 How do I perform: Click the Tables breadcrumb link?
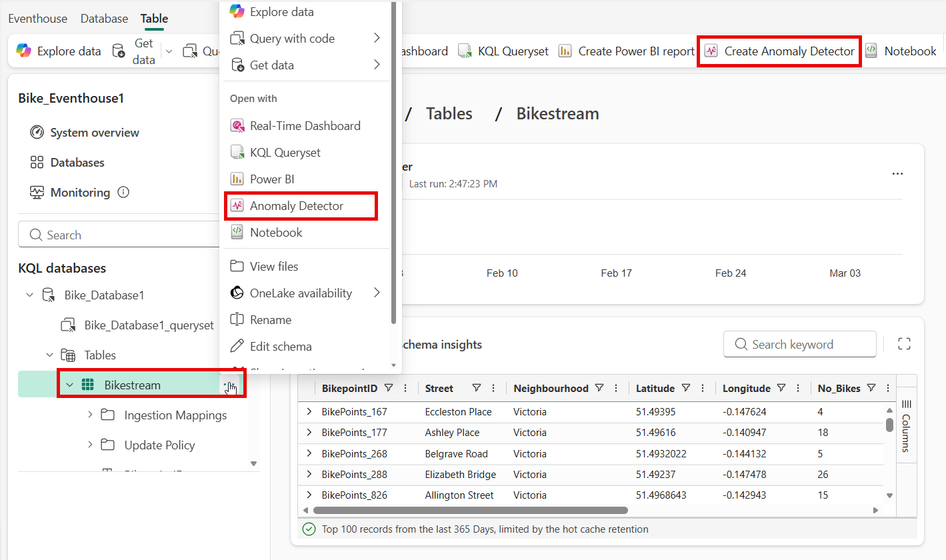(449, 114)
